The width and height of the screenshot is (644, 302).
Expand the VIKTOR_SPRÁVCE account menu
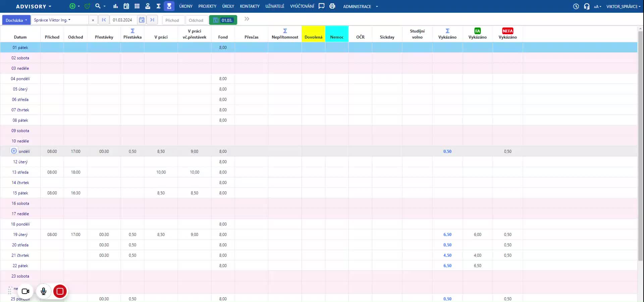623,6
